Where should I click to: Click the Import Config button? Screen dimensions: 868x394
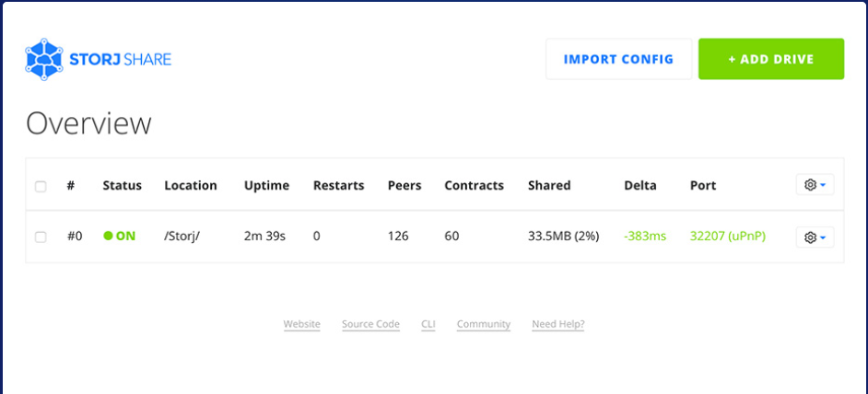pyautogui.click(x=619, y=59)
